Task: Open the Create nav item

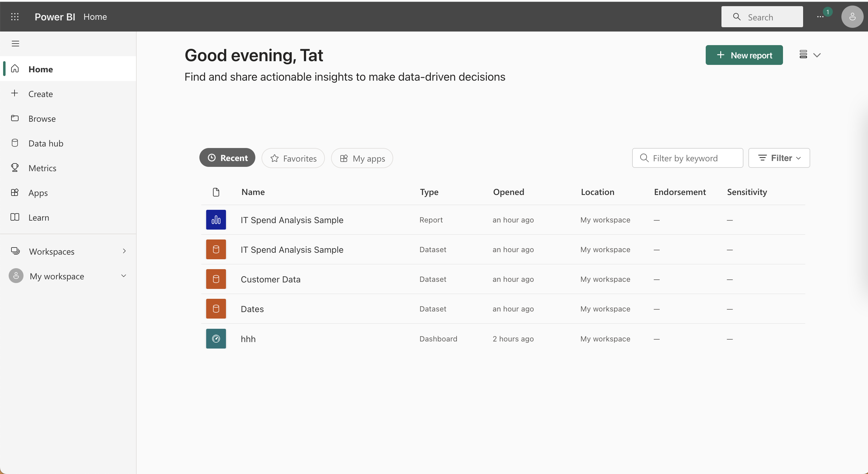Action: pos(68,94)
